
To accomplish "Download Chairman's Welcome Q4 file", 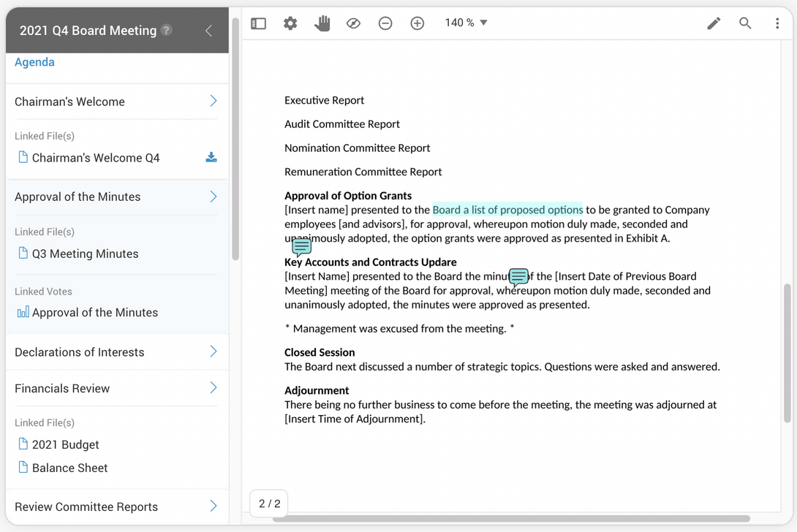I will tap(211, 157).
